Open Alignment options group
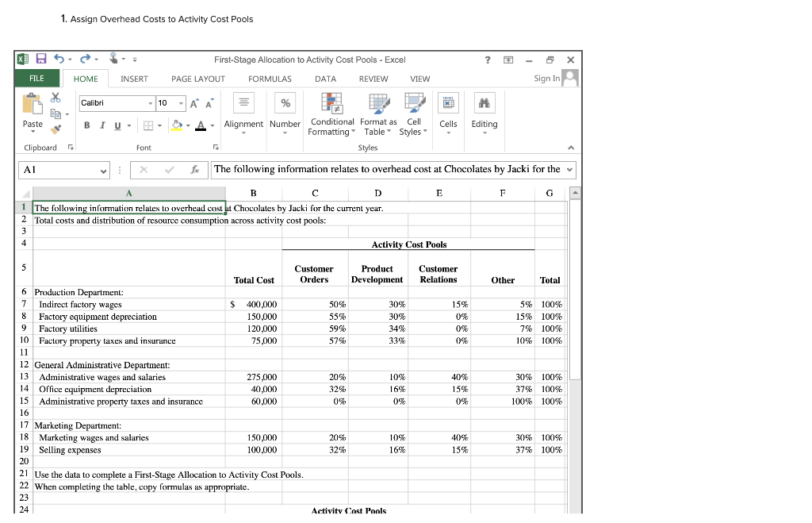812x523 pixels. [x=243, y=114]
